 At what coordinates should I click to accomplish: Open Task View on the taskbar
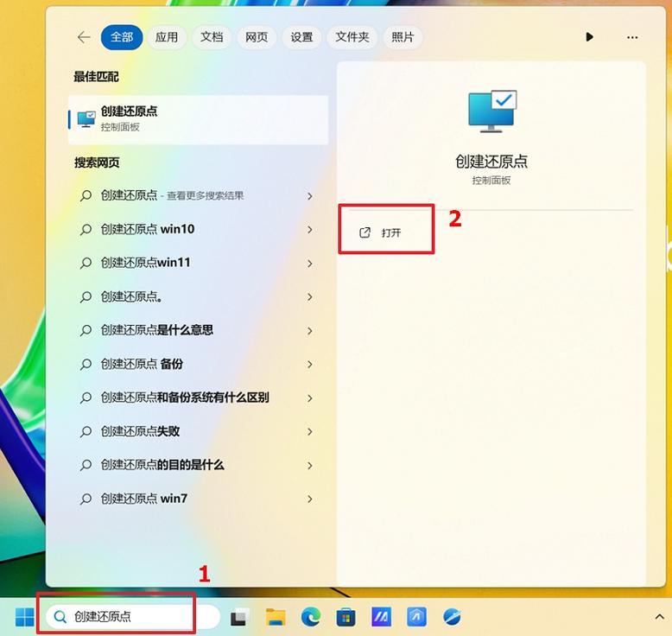(x=239, y=618)
